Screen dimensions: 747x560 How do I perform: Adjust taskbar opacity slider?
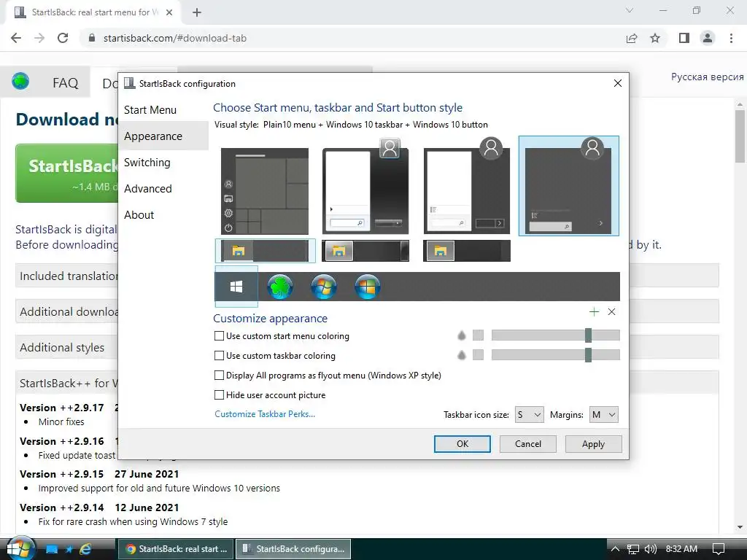tap(555, 355)
